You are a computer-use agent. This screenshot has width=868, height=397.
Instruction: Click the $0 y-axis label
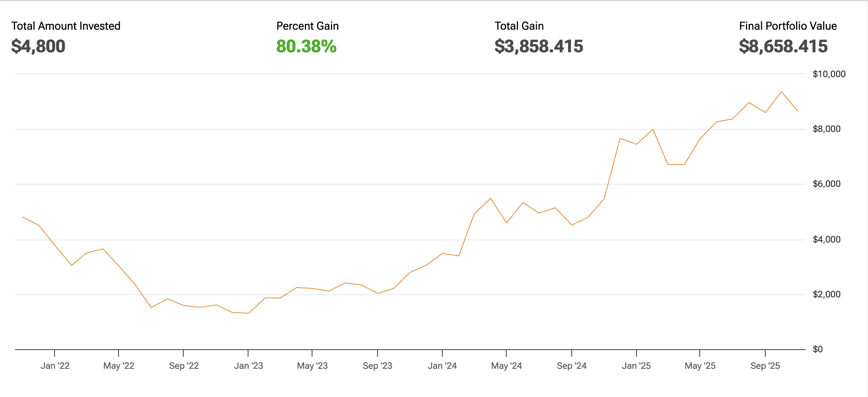click(818, 349)
